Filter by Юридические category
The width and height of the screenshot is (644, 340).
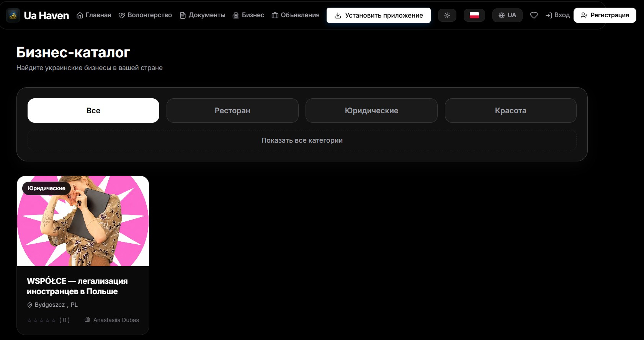pyautogui.click(x=371, y=111)
